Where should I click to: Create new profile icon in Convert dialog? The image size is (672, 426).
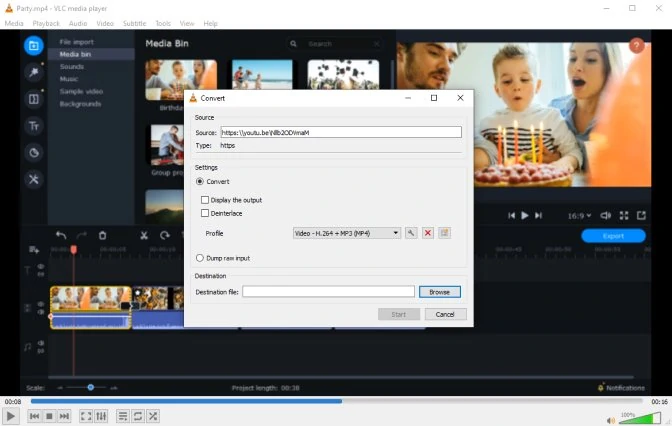point(444,233)
